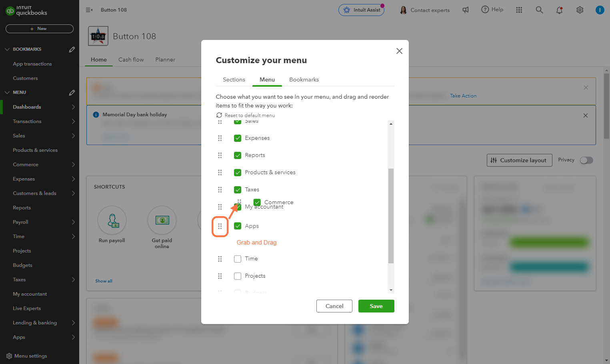
Task: Open the notifications bell icon
Action: pyautogui.click(x=560, y=10)
